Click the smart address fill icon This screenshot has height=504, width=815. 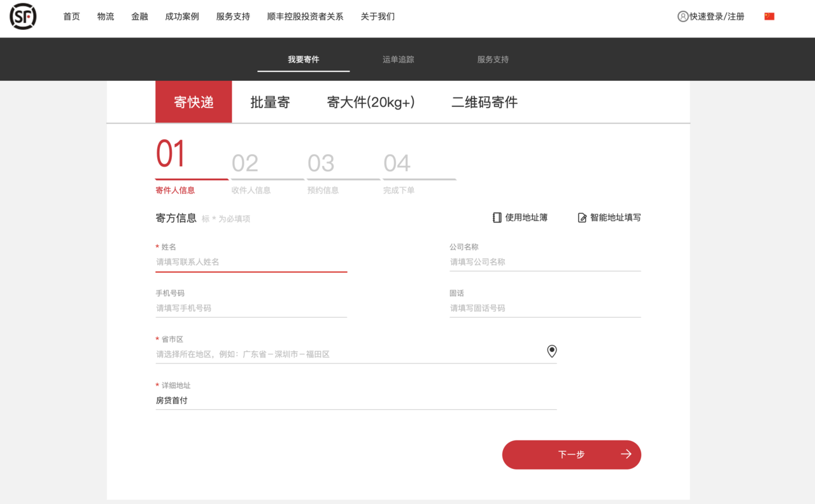[582, 218]
